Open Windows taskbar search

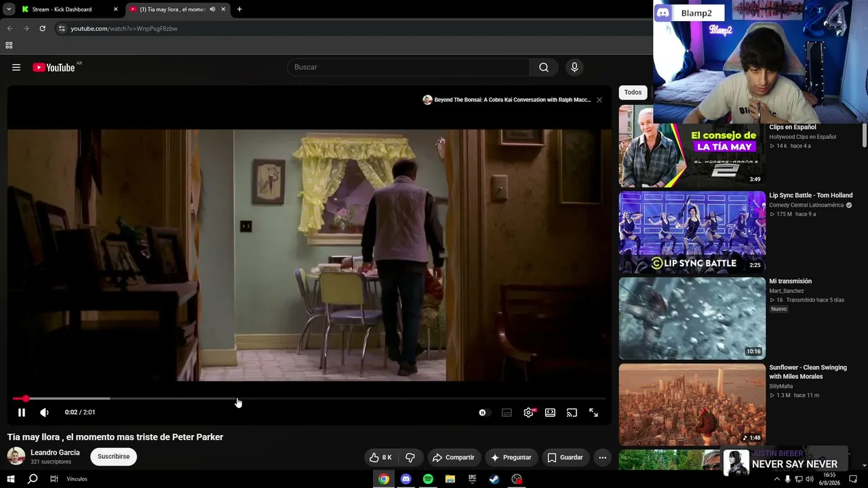pyautogui.click(x=33, y=479)
